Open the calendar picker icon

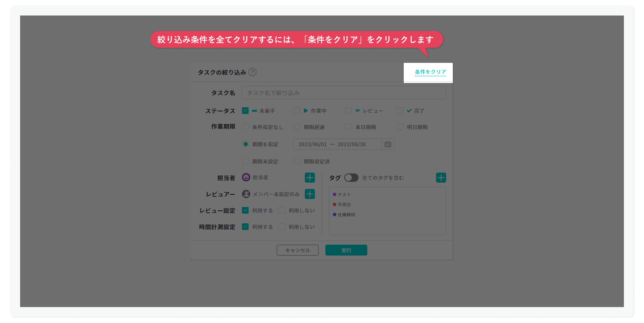tap(388, 144)
